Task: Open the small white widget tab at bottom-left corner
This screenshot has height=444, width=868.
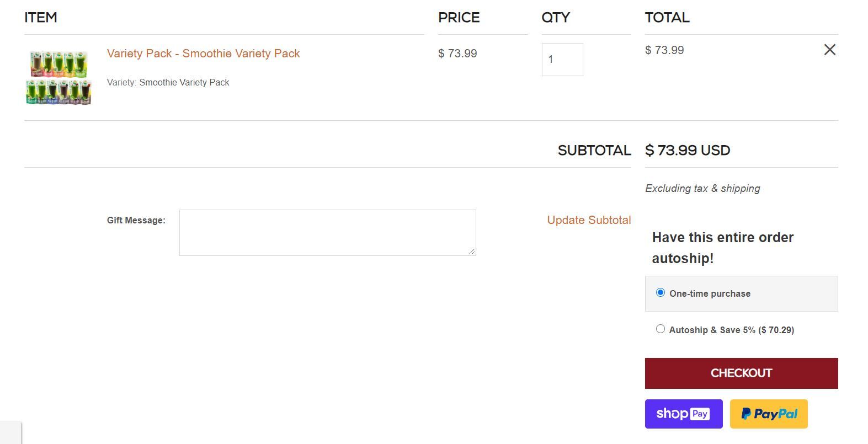Action: [10, 433]
